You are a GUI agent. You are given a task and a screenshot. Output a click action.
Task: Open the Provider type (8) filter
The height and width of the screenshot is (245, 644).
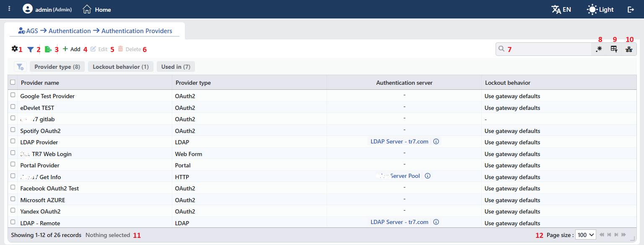[x=57, y=67]
